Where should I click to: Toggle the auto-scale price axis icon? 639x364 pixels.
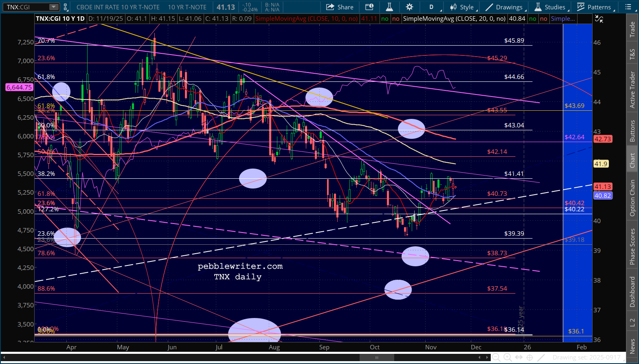coord(599,19)
